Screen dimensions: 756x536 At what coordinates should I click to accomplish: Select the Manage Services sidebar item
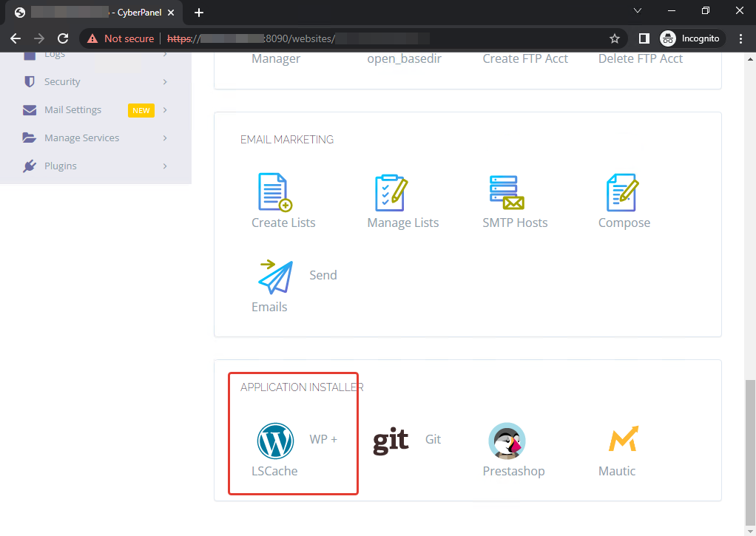[95, 138]
